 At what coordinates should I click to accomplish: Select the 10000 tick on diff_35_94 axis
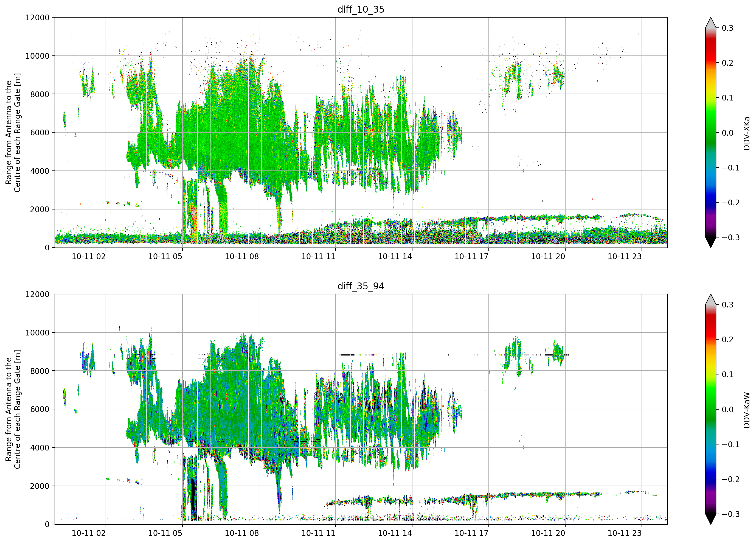(37, 333)
